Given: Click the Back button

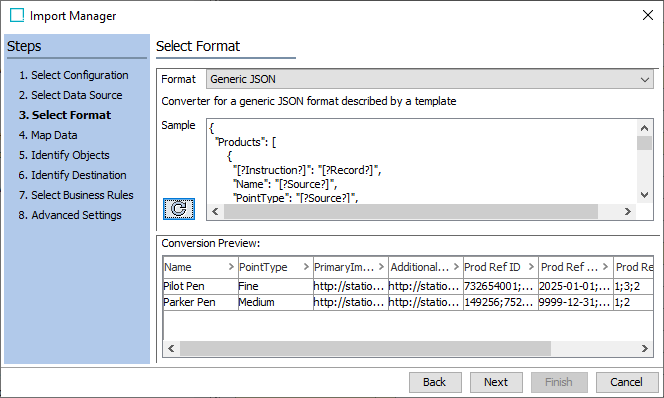Looking at the screenshot, I should [x=435, y=382].
